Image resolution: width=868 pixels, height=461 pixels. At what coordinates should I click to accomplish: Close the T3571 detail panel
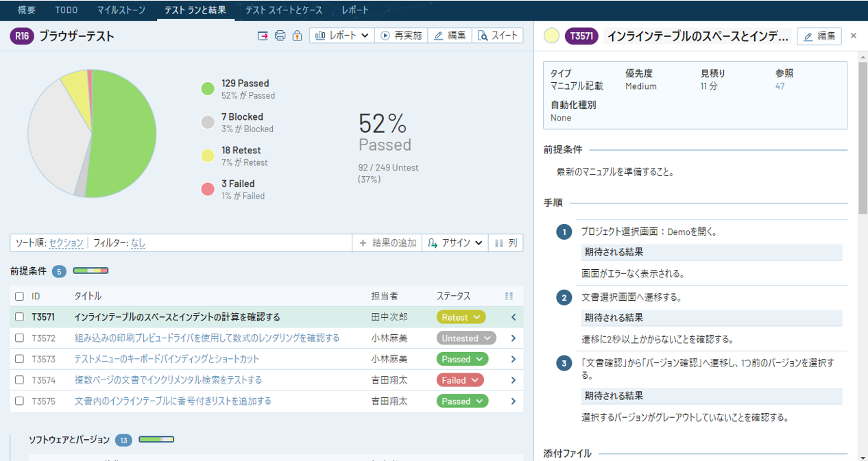point(854,36)
